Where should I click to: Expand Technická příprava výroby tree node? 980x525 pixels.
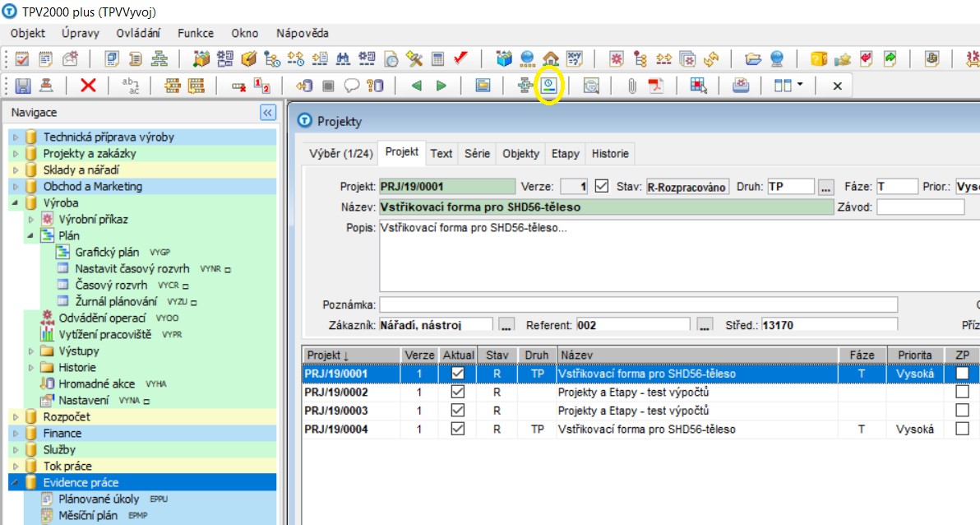(x=16, y=137)
